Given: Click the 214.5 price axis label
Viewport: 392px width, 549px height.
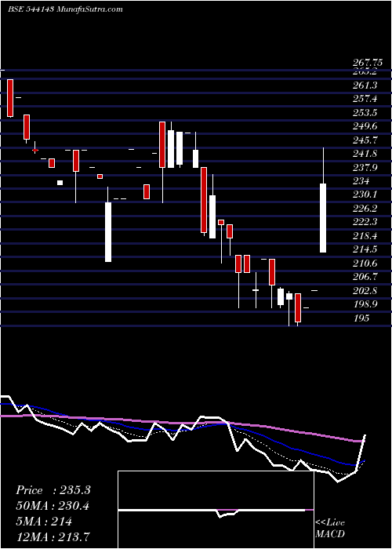Looking at the screenshot, I should (x=365, y=249).
